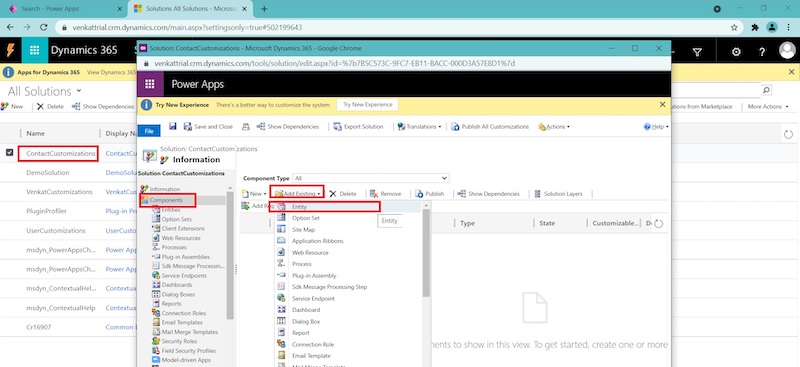The width and height of the screenshot is (800, 367).
Task: Click Remove in components toolbar
Action: coord(386,194)
